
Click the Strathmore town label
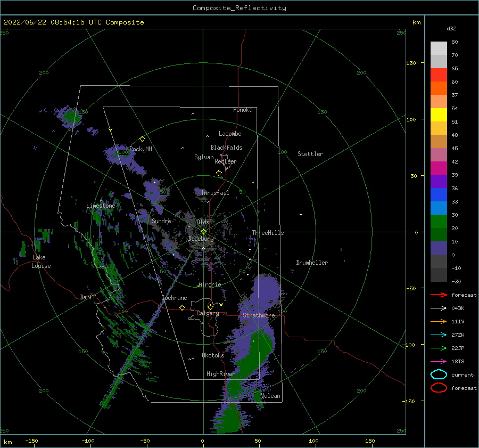[x=259, y=315]
